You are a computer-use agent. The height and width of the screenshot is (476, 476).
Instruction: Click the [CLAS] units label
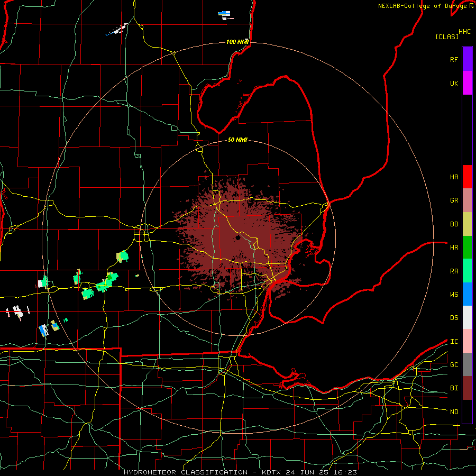click(x=447, y=37)
